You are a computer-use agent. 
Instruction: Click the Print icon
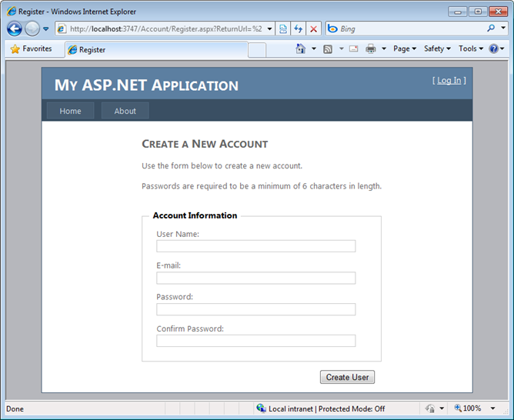coord(371,48)
